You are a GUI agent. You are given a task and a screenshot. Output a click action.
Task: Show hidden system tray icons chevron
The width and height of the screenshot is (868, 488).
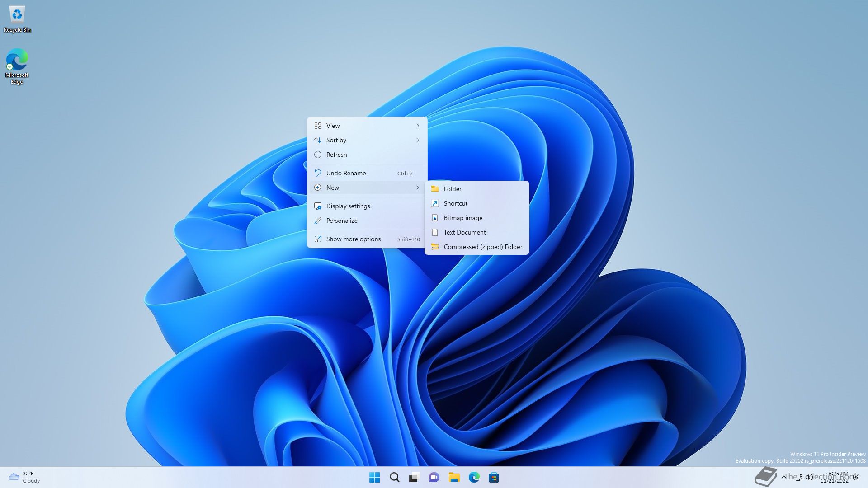point(783,477)
